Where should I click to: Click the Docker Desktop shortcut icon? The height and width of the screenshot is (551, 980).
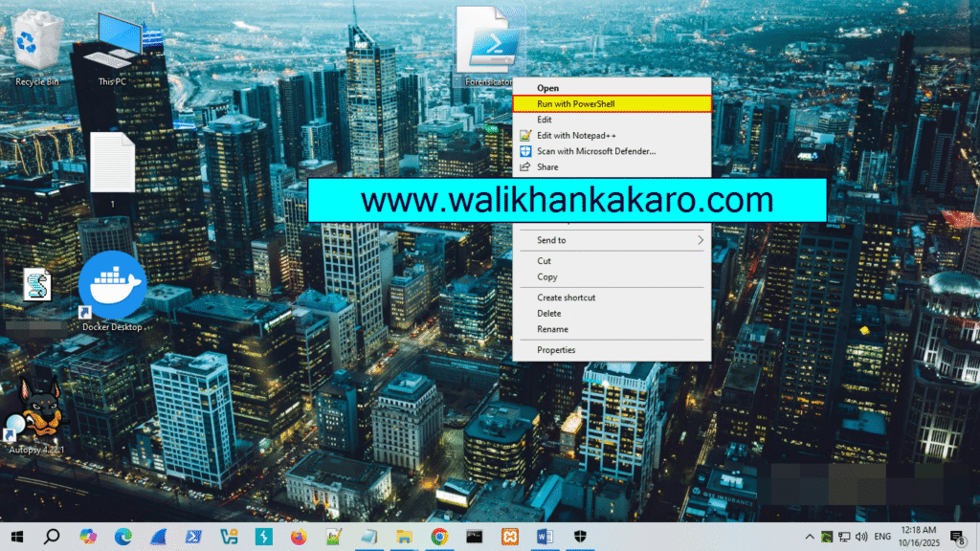click(112, 287)
